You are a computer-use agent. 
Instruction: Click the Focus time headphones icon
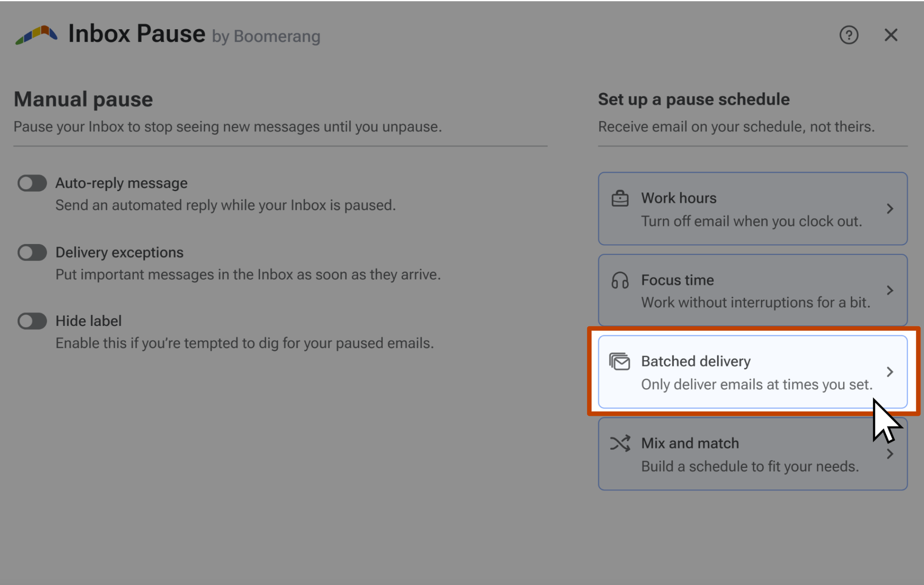point(620,280)
